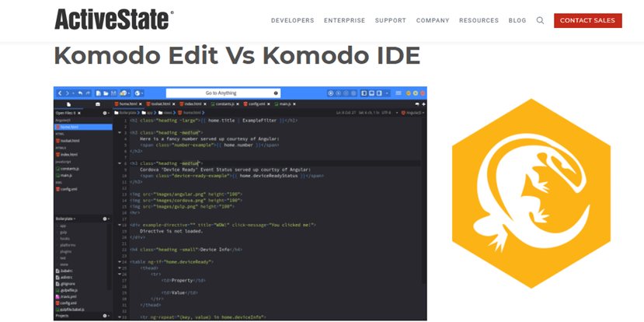The image size is (644, 322).
Task: Select main.js in Open Files list
Action: (x=64, y=176)
